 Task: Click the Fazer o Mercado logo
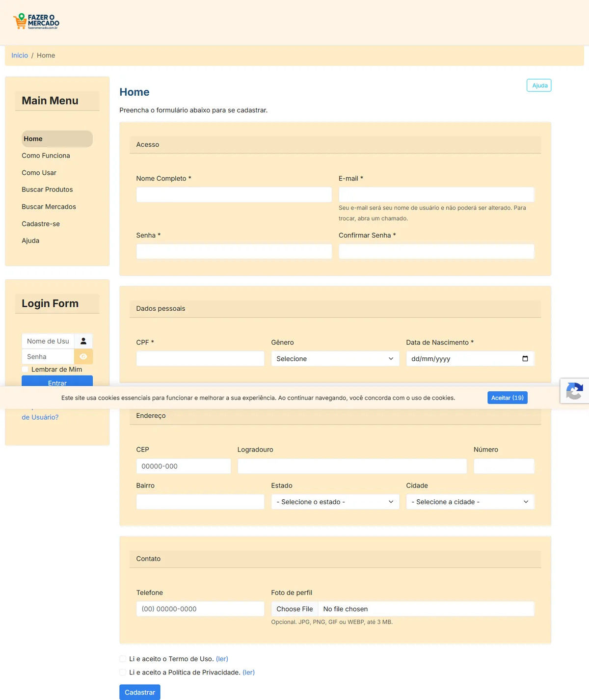36,22
